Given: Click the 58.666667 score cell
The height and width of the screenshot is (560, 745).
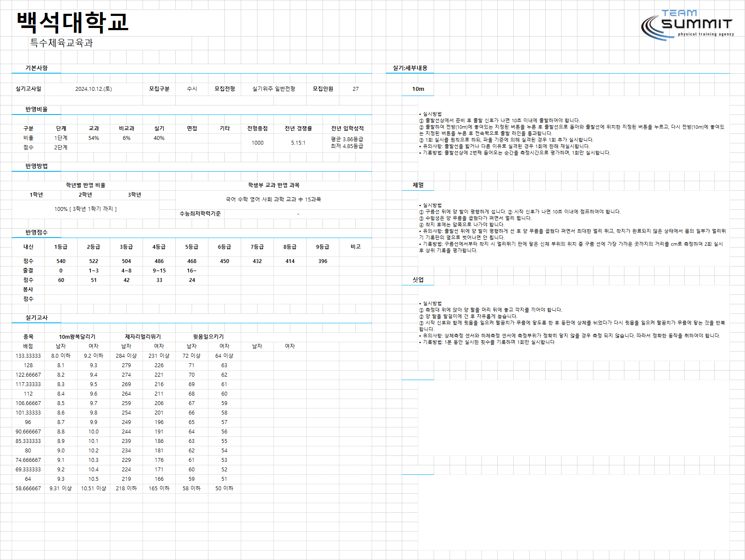Looking at the screenshot, I should (28, 489).
